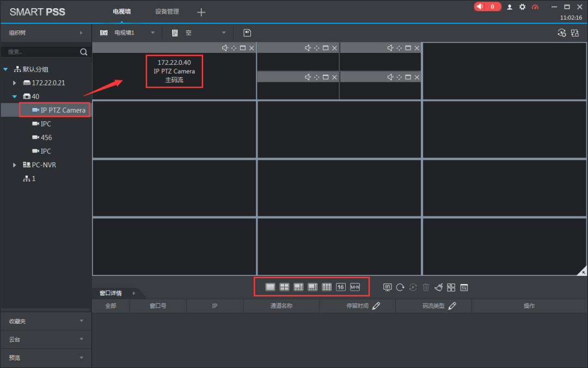Click the 窗口号 column header
Screen dimensions: 588x368
[x=158, y=306]
